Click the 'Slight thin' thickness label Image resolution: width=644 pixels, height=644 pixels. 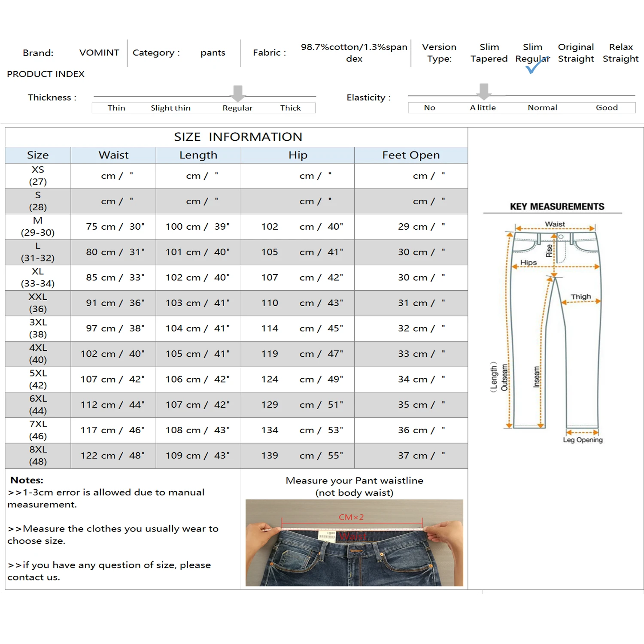coord(170,108)
